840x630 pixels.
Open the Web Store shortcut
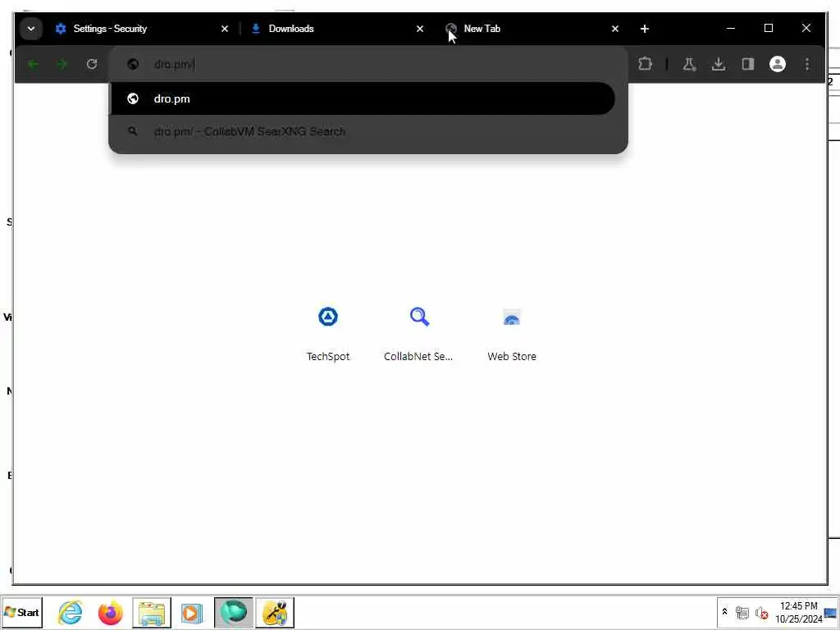click(x=512, y=333)
